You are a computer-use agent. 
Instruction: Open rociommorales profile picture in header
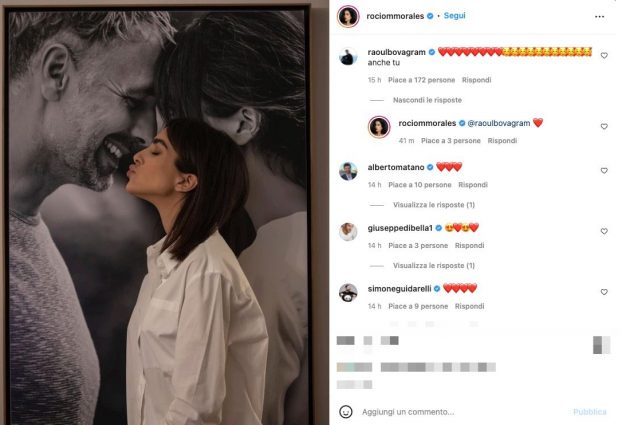pyautogui.click(x=348, y=17)
